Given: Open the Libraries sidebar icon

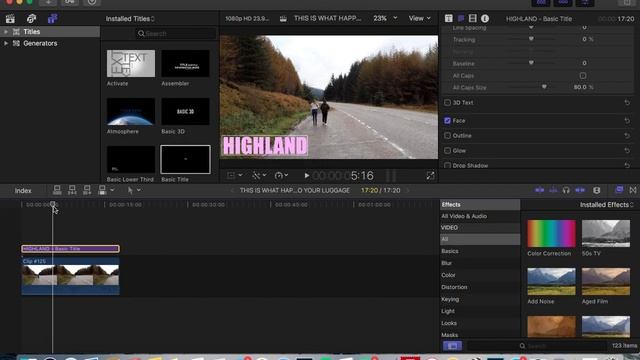Looking at the screenshot, I should [10, 19].
